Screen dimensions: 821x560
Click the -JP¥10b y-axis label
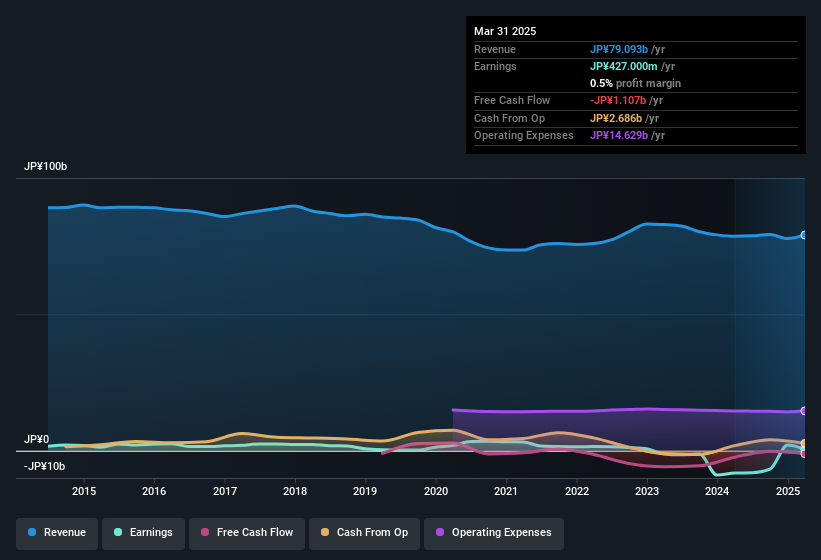click(45, 466)
